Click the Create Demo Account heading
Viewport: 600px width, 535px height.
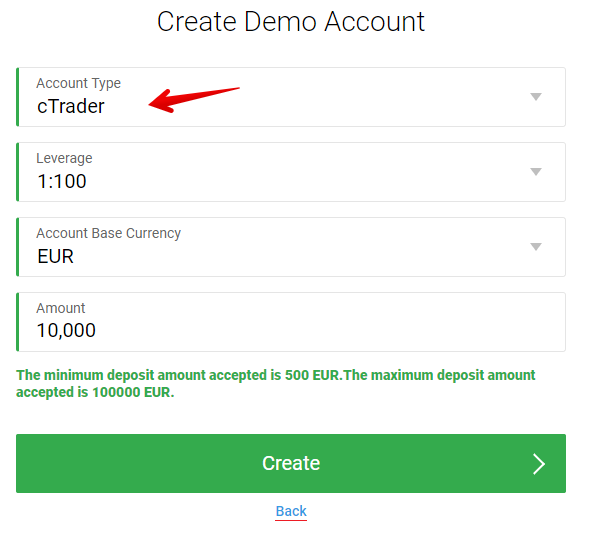tap(291, 21)
